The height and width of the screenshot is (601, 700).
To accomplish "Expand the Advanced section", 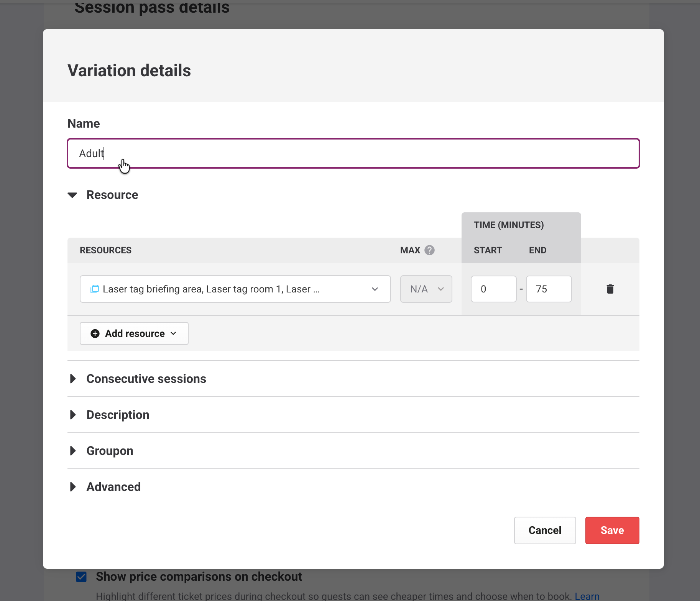I will click(x=73, y=487).
